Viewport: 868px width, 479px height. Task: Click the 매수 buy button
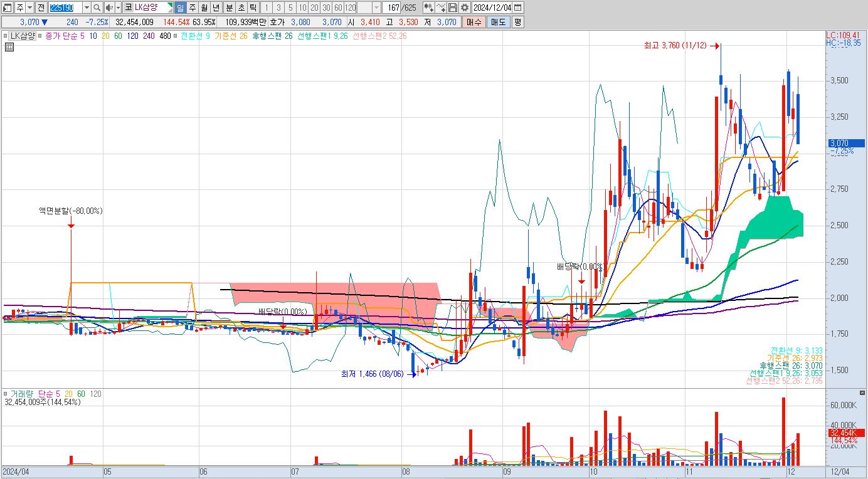click(x=474, y=22)
